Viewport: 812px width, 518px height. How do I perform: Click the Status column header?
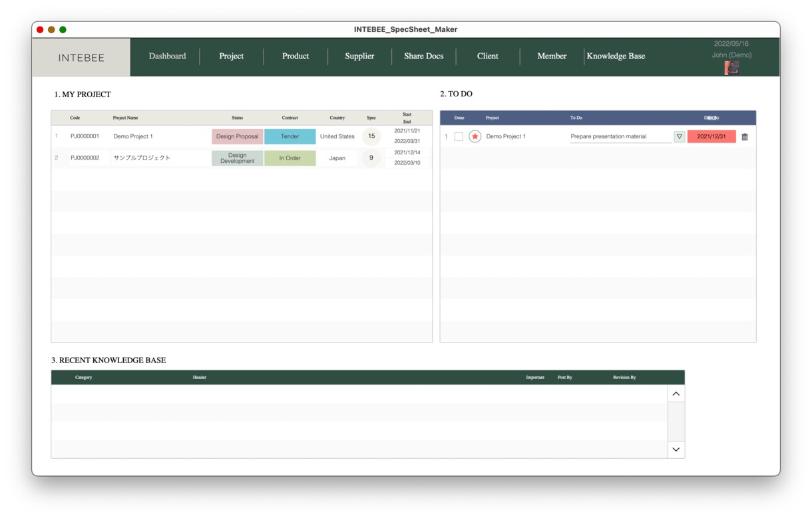click(237, 118)
